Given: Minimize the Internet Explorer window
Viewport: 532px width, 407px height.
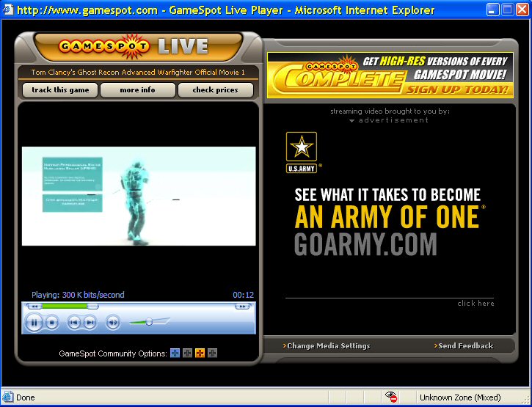Looking at the screenshot, I should [x=492, y=10].
